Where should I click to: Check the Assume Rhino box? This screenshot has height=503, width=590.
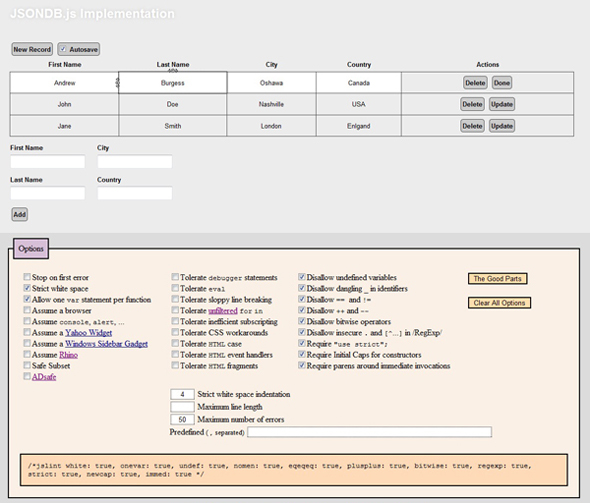click(x=27, y=354)
